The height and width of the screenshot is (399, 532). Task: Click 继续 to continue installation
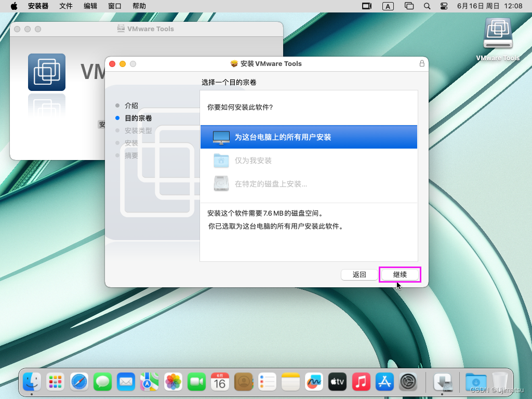pyautogui.click(x=400, y=274)
